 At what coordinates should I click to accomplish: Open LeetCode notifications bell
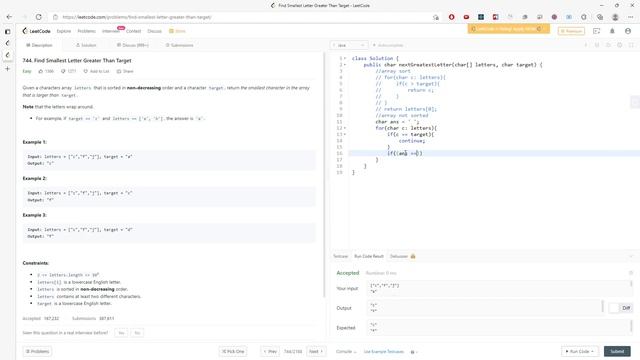point(612,31)
